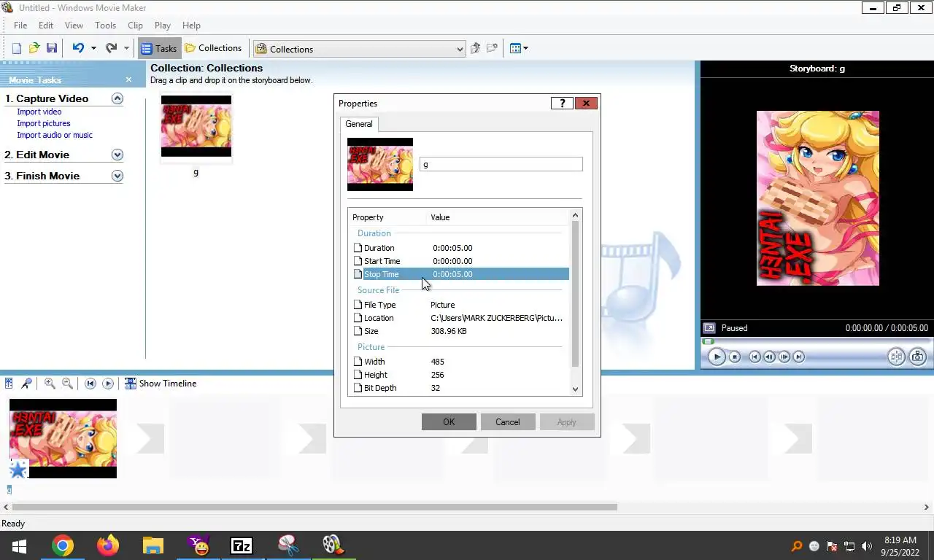934x560 pixels.
Task: Create a new project from toolbar
Action: [x=17, y=48]
